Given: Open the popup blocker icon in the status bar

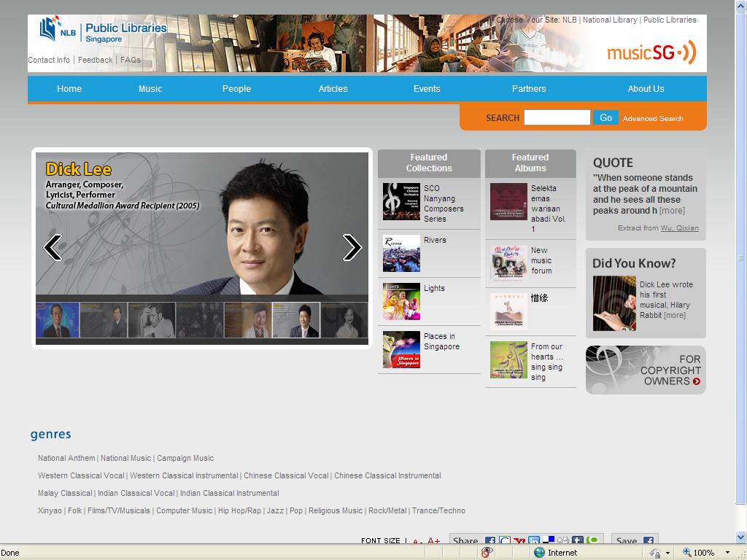Looking at the screenshot, I should coord(487,553).
